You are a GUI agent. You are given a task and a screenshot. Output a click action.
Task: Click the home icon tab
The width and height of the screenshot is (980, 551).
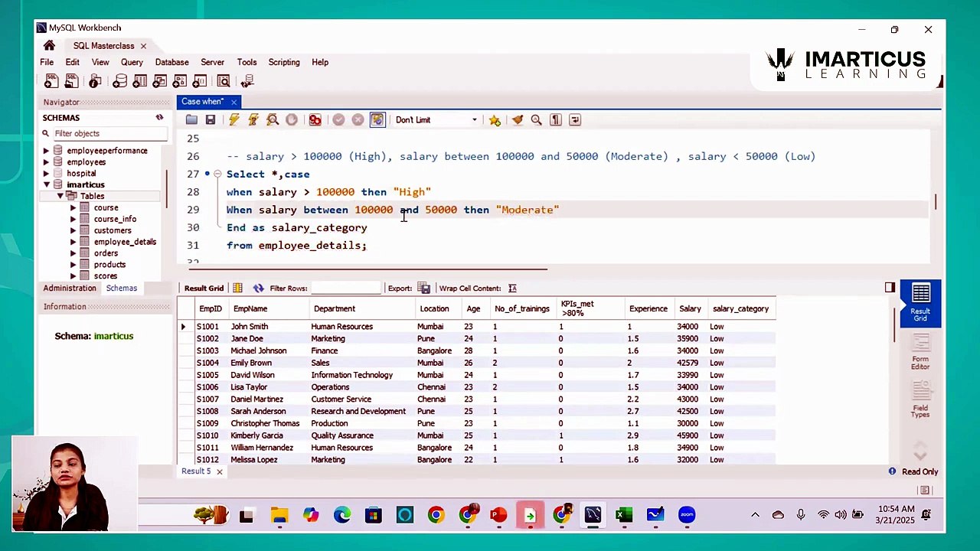click(49, 45)
